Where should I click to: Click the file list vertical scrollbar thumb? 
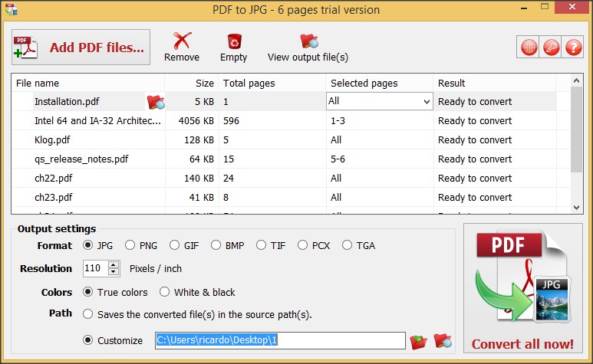coord(576,130)
